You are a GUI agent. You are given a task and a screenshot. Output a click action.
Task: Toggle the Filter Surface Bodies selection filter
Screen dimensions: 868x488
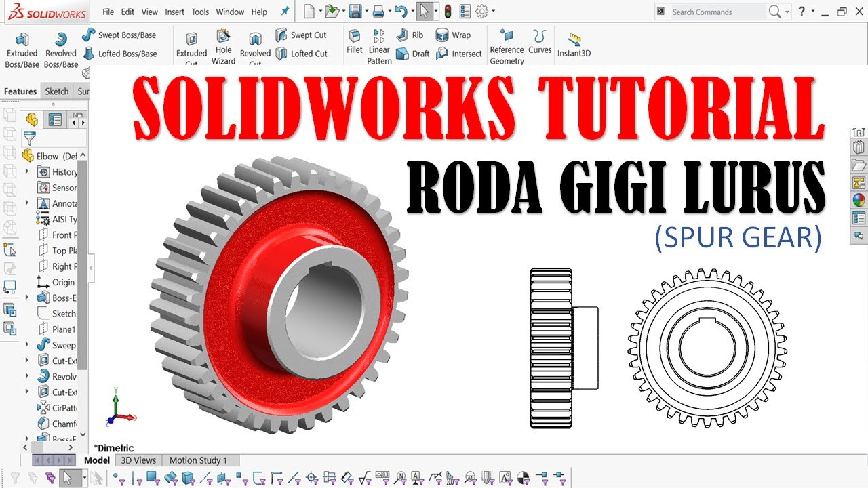point(171,479)
